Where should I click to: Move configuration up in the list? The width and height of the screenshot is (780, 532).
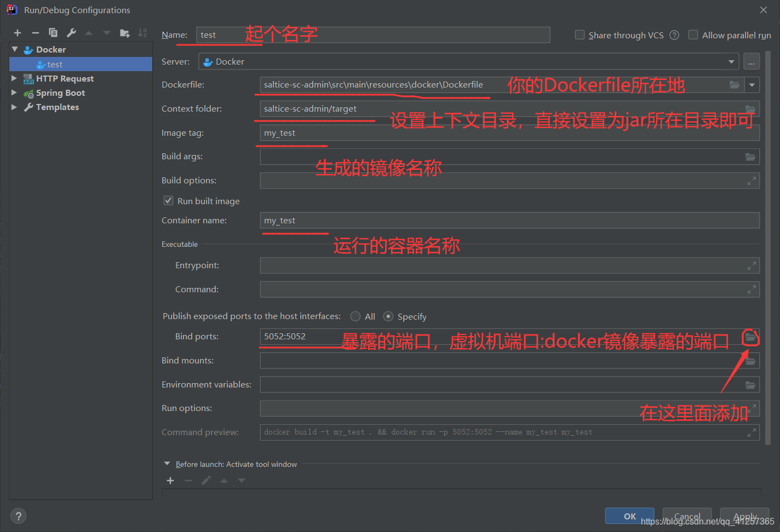coord(89,33)
